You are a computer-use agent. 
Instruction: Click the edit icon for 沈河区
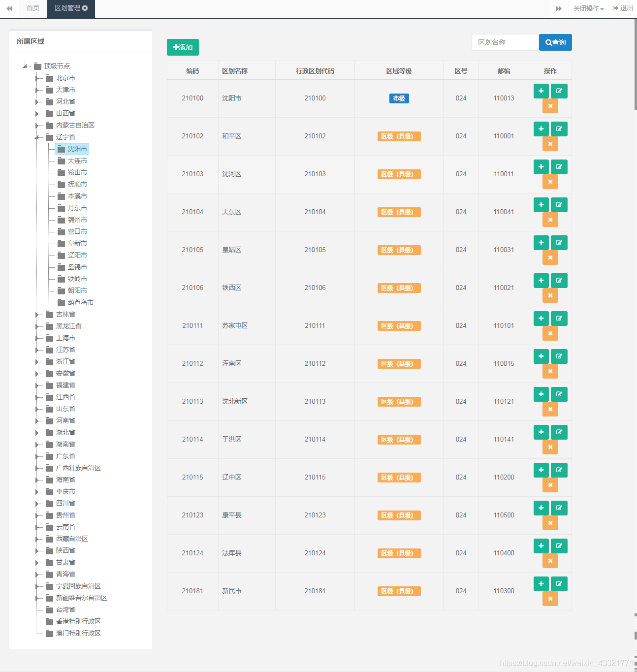[559, 167]
